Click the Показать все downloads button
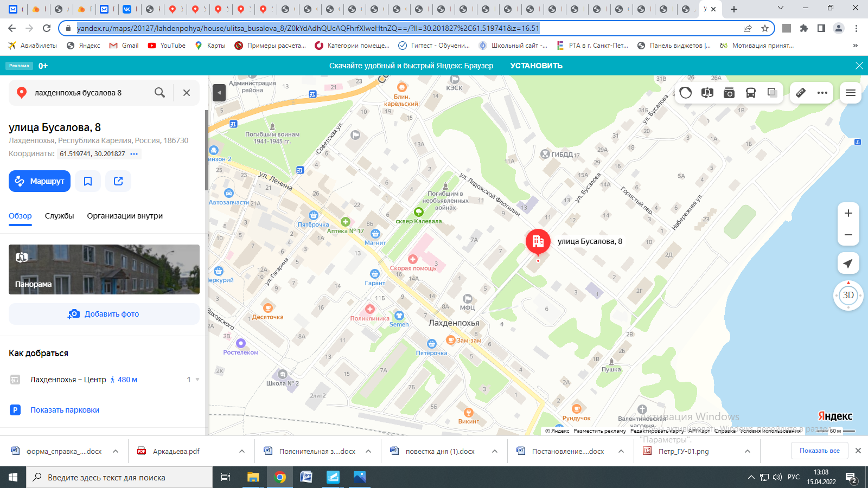The image size is (868, 488). click(x=819, y=451)
